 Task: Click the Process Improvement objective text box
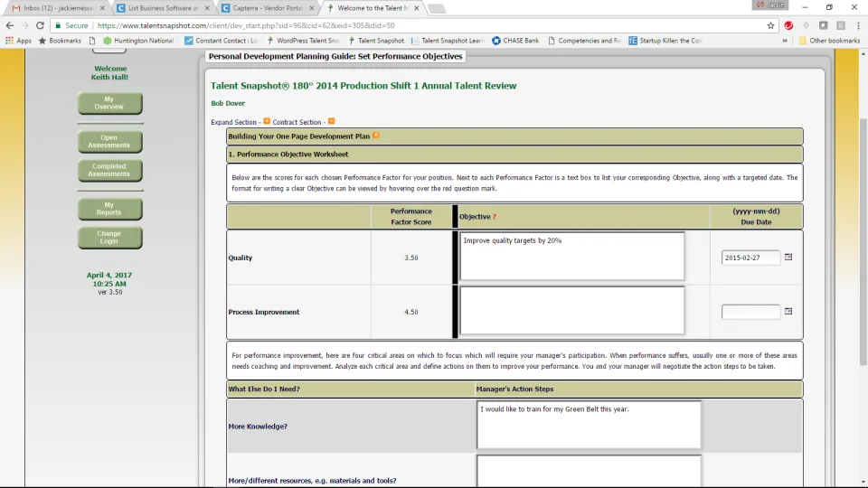click(571, 310)
